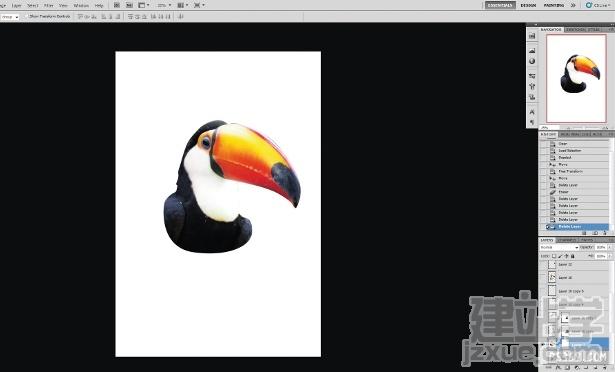The width and height of the screenshot is (615, 372).
Task: Select the Essentials workspace button
Action: (x=500, y=5)
